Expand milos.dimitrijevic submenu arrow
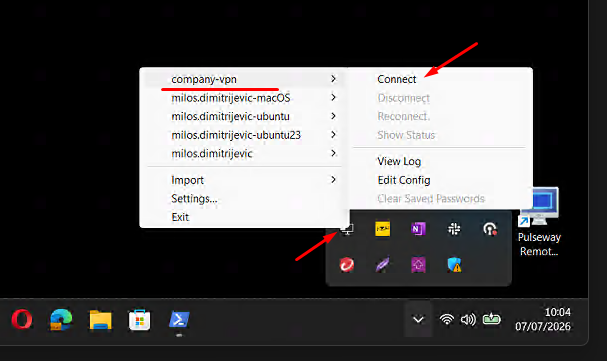This screenshot has height=361, width=607. (x=333, y=153)
